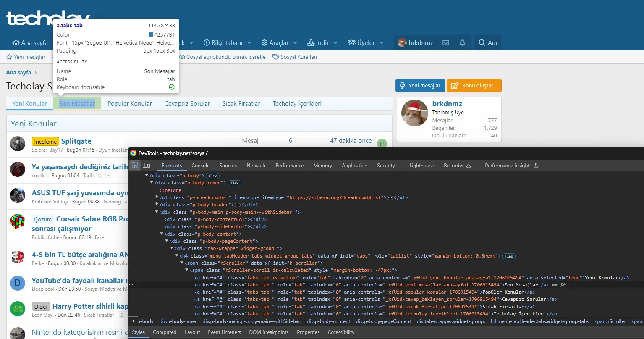Collapse the div p-body-main node
This screenshot has height=339, width=644.
click(x=157, y=212)
